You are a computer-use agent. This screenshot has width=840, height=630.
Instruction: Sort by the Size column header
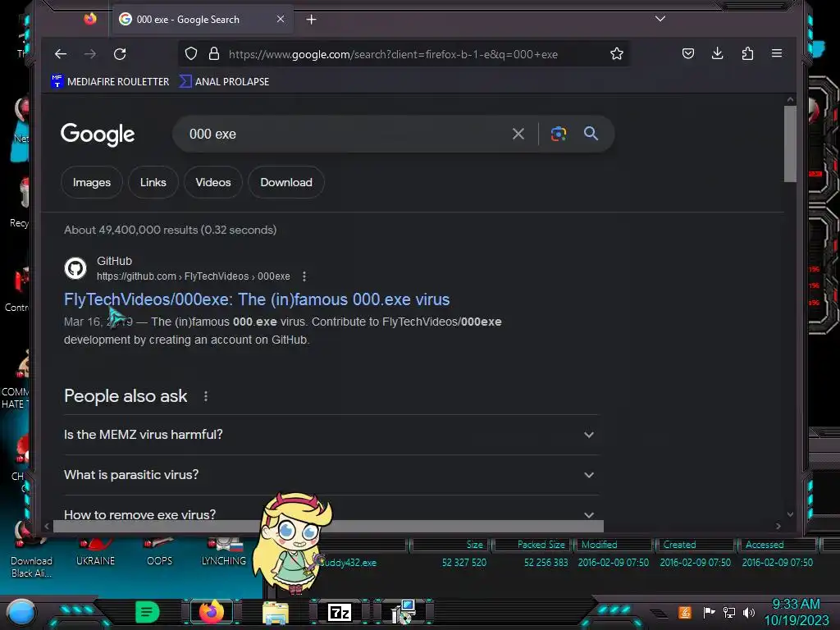tap(450, 545)
